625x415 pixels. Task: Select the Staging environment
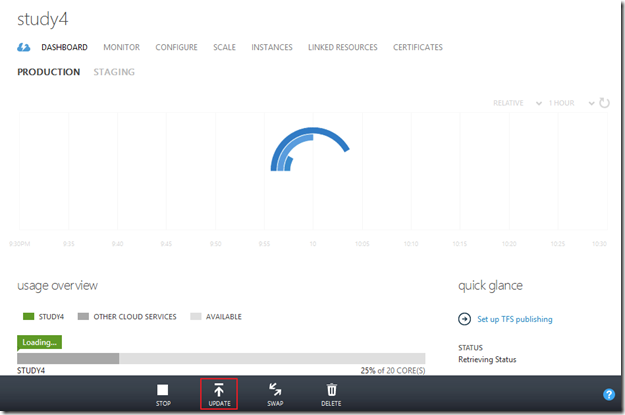114,72
